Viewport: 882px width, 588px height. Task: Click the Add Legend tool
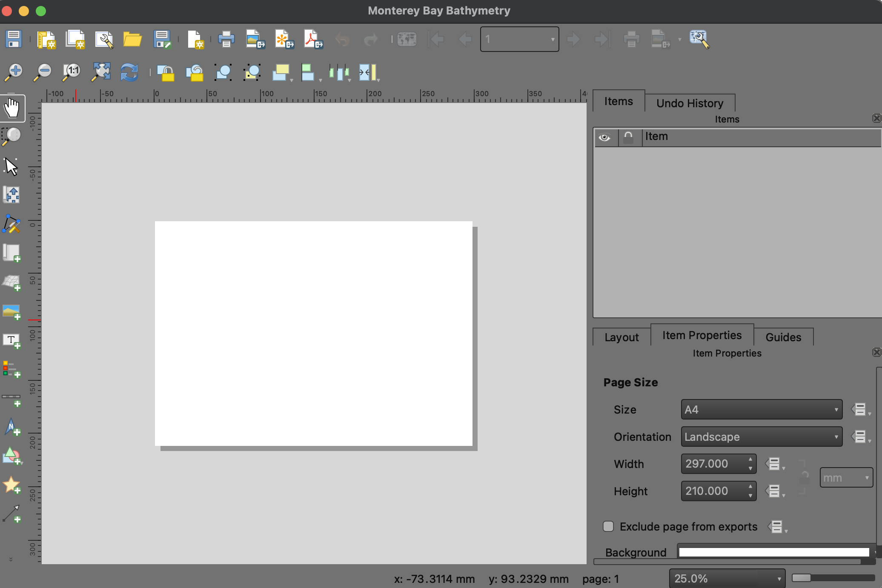point(11,369)
